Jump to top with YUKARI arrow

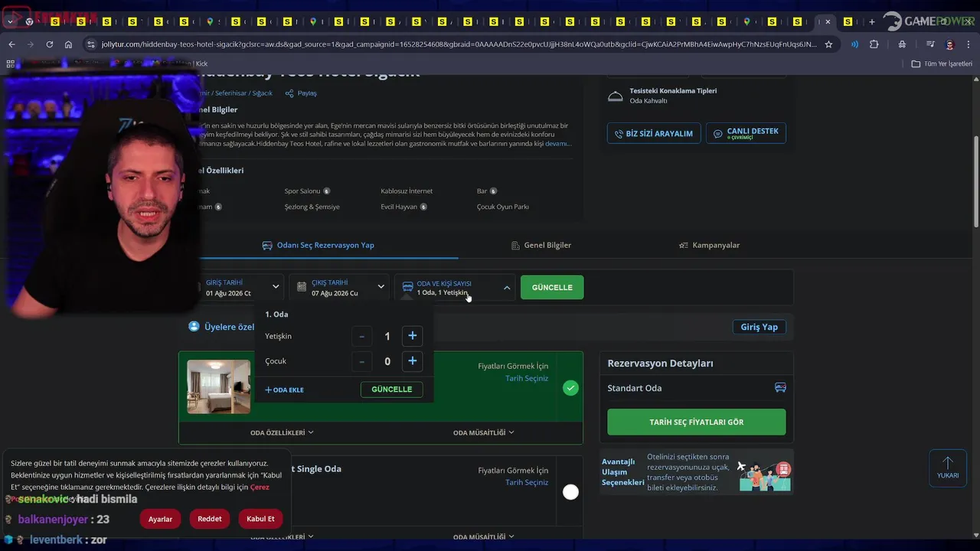click(948, 468)
